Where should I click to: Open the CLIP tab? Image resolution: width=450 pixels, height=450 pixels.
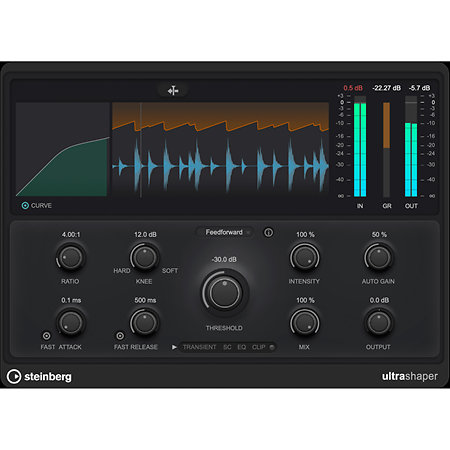pos(258,347)
